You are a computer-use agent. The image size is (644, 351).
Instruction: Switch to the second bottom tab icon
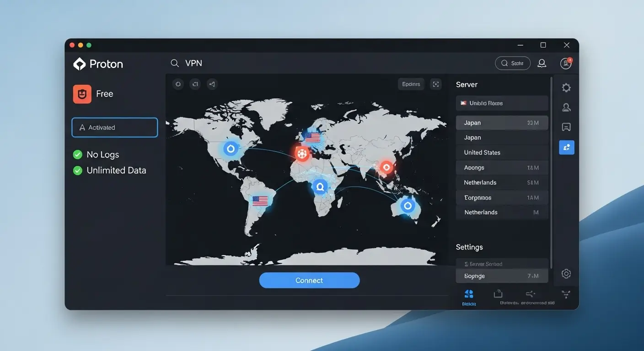pos(498,294)
